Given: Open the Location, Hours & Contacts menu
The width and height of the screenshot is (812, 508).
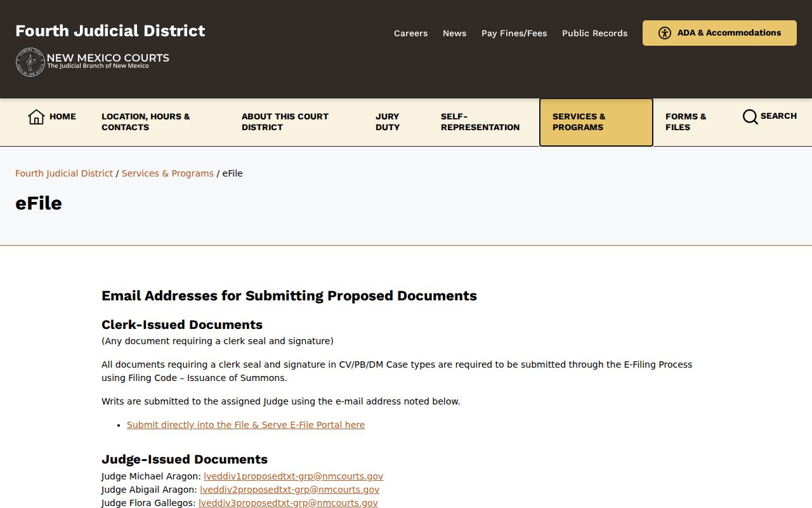Looking at the screenshot, I should (x=146, y=122).
